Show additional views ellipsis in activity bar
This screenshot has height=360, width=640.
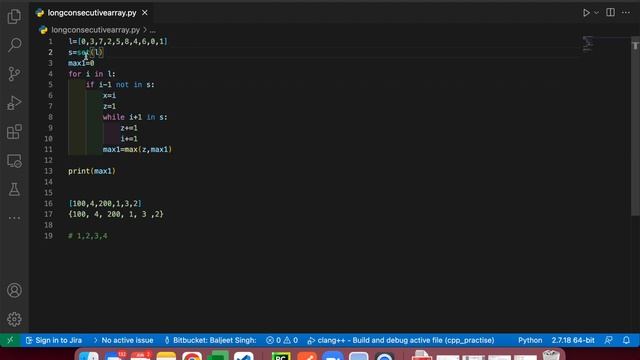click(14, 218)
